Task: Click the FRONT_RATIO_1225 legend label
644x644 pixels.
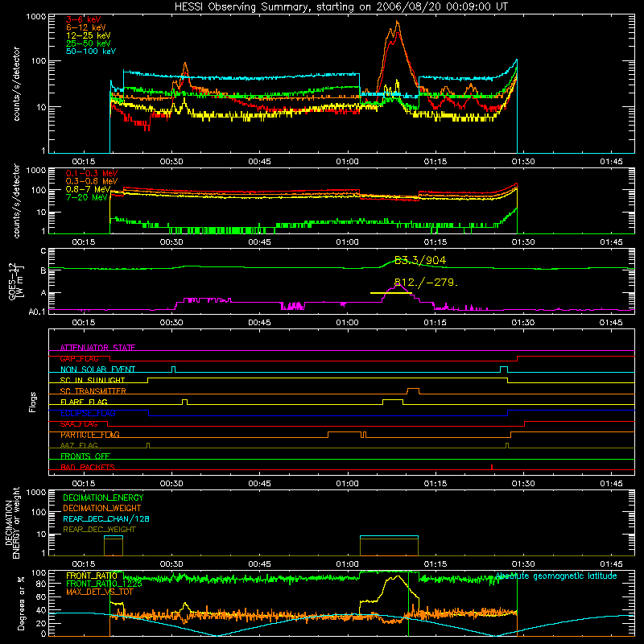Action: 104,583
